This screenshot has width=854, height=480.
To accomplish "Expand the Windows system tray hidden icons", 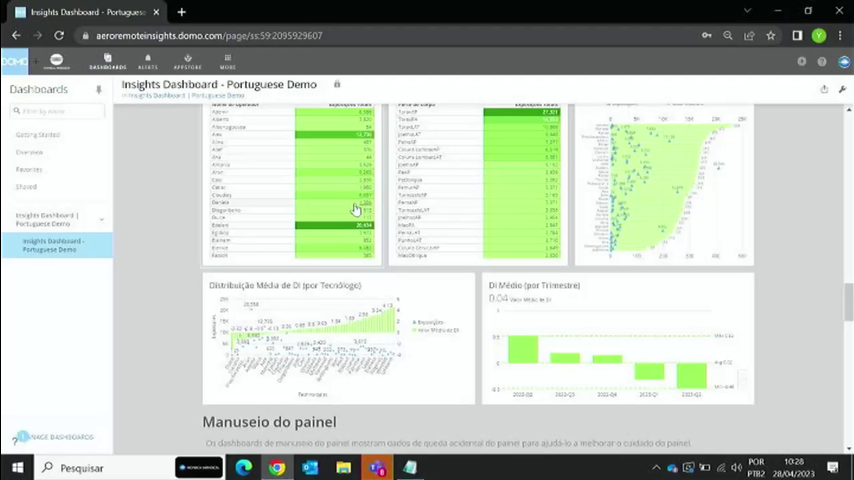I will pos(657,468).
